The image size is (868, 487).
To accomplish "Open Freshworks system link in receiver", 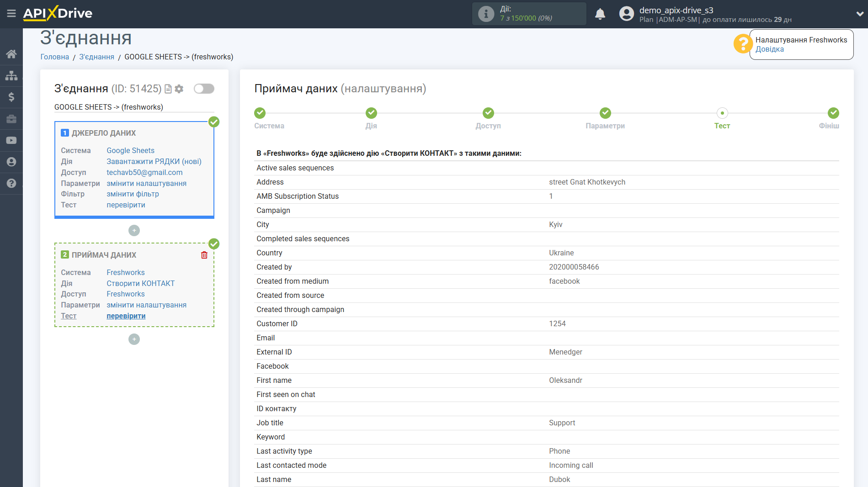I will (x=126, y=272).
